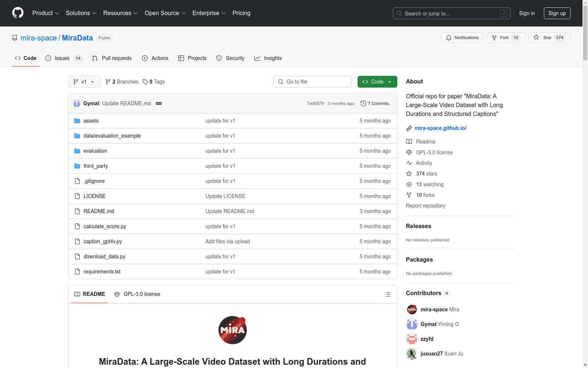588x368 pixels.
Task: Select the README tab in file viewer
Action: (x=90, y=294)
